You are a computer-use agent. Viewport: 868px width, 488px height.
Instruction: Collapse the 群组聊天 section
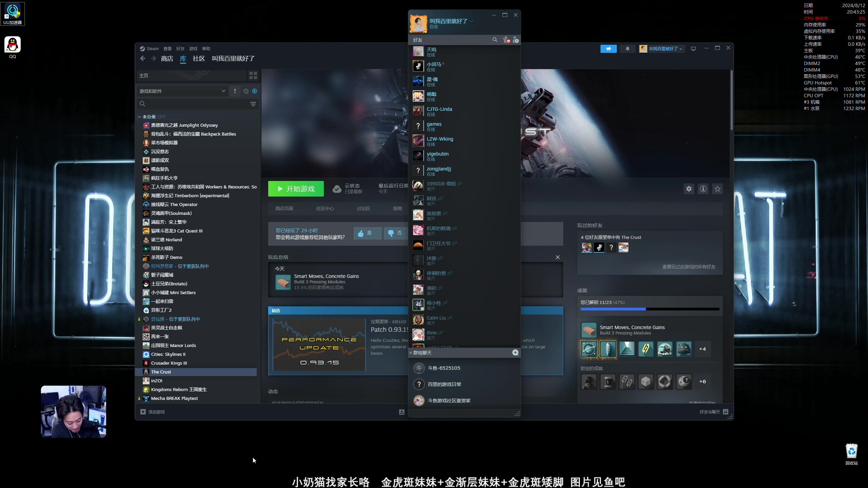click(x=411, y=352)
